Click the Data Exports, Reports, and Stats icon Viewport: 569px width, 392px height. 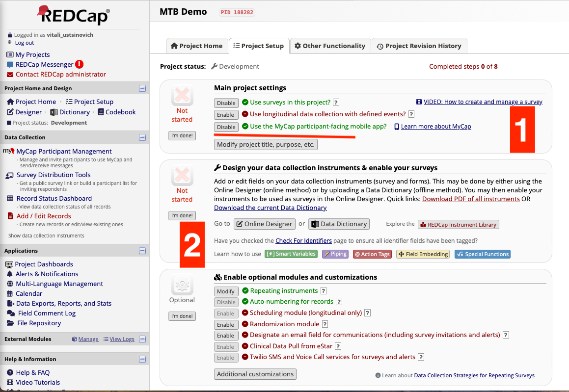pos(10,303)
